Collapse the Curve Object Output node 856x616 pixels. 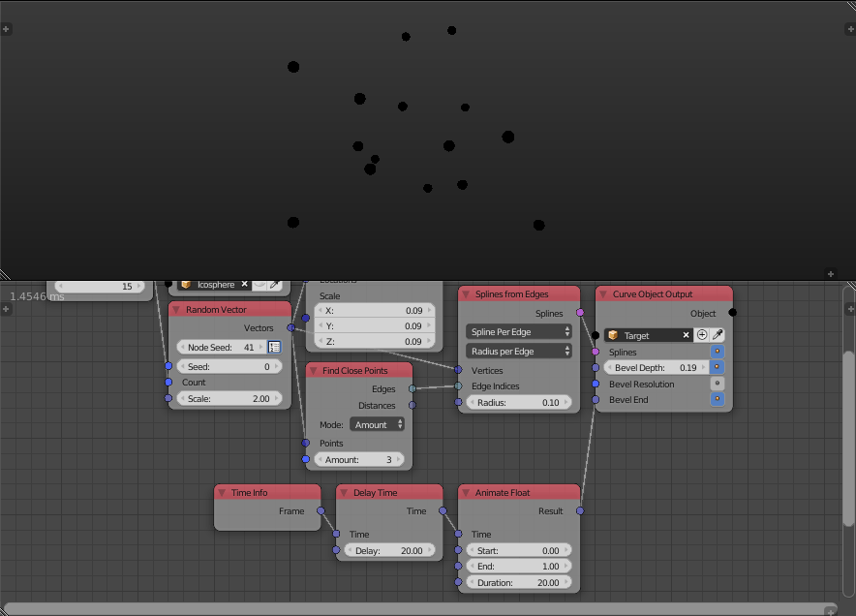coord(603,294)
